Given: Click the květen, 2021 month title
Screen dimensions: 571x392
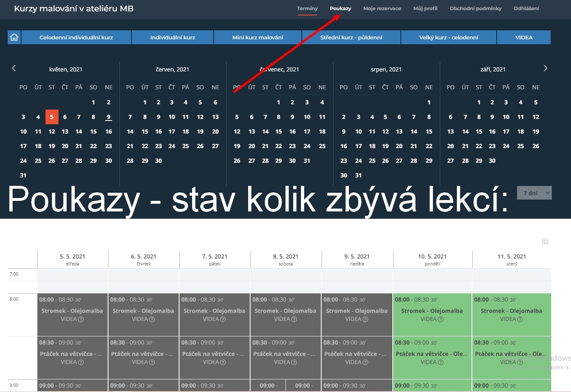Looking at the screenshot, I should click(65, 69).
